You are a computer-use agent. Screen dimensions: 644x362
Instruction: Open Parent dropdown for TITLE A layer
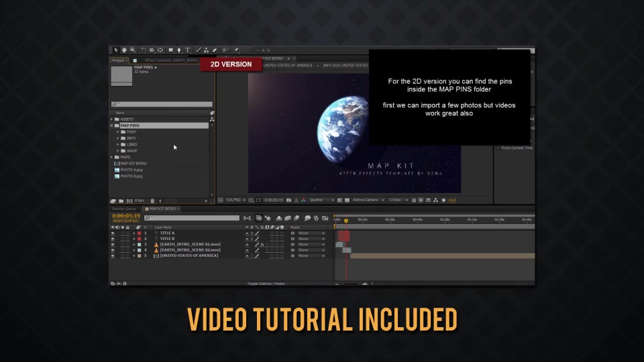pyautogui.click(x=311, y=233)
